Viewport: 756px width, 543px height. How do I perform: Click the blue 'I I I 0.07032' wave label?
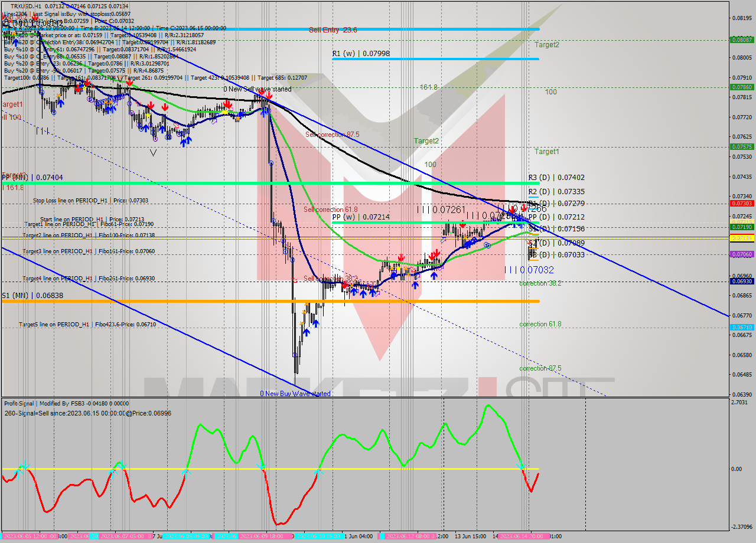tap(529, 270)
